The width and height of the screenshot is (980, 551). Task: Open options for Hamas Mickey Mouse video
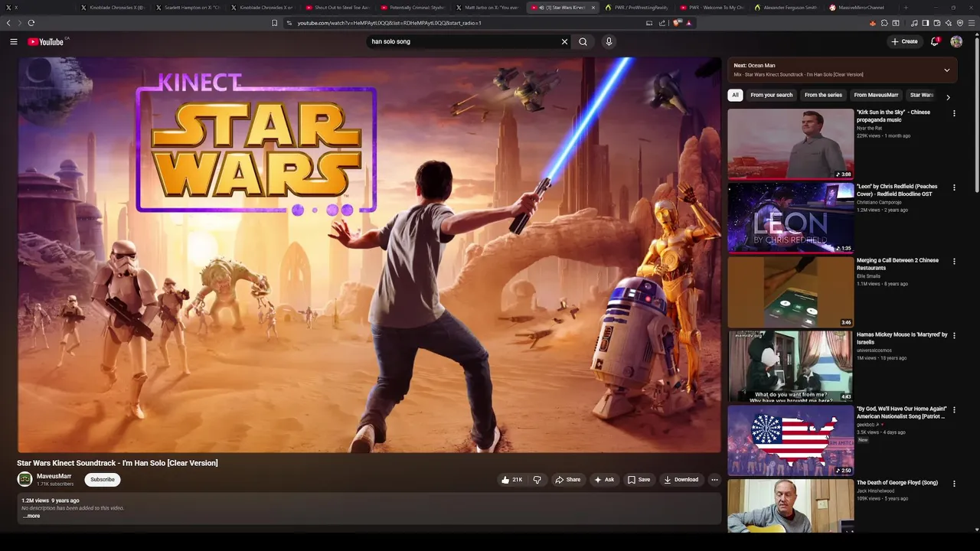point(954,336)
